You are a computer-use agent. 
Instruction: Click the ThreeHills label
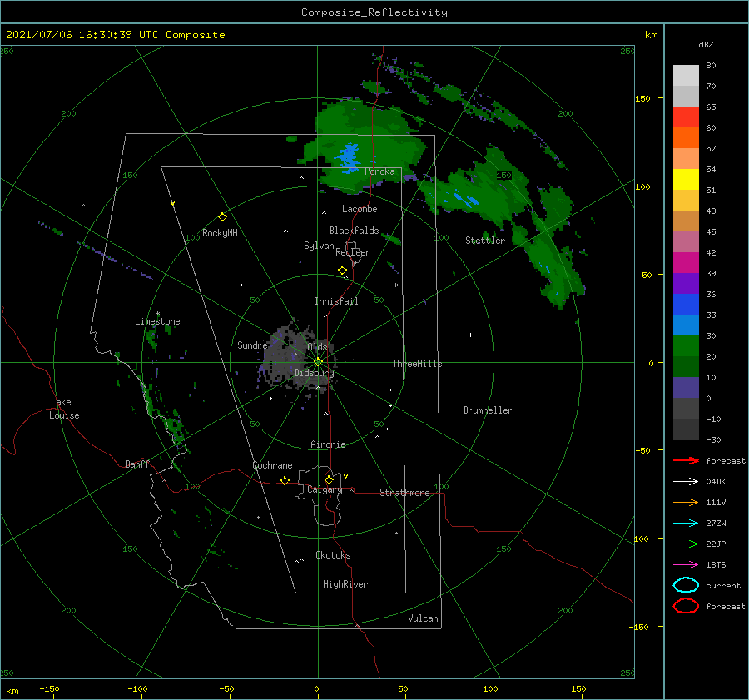tap(417, 364)
